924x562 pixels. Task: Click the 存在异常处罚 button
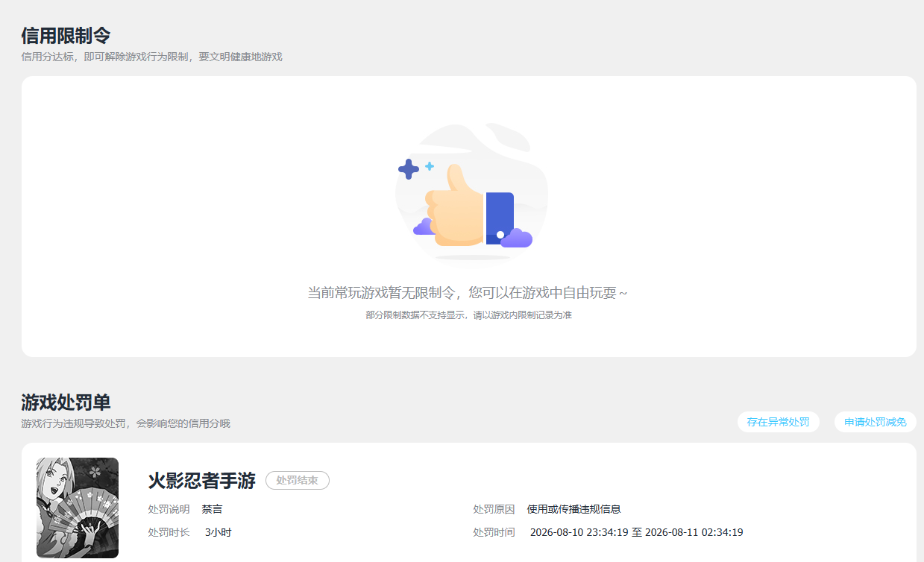[778, 422]
